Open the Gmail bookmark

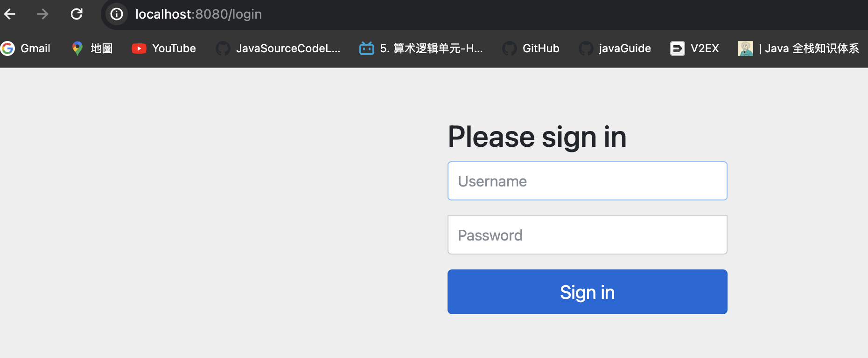(26, 48)
